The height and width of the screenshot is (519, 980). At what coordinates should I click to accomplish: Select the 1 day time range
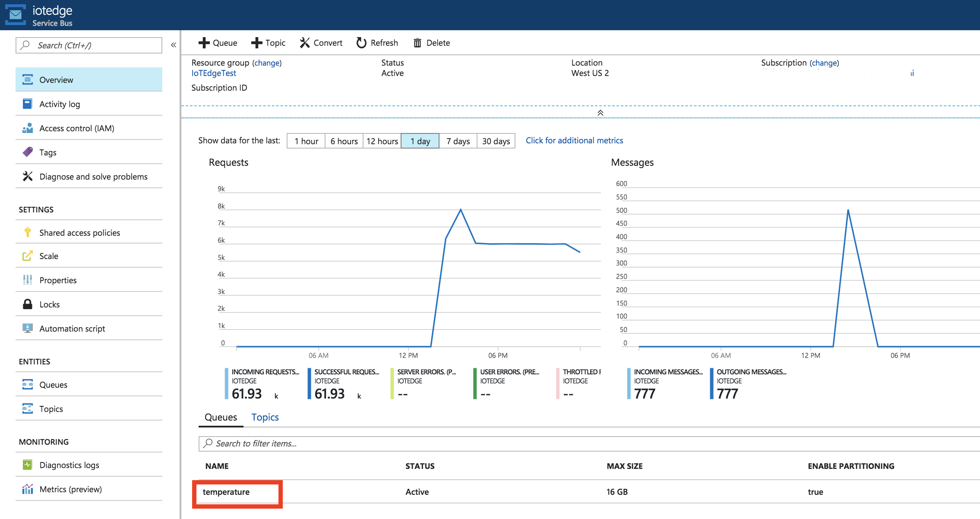click(420, 141)
